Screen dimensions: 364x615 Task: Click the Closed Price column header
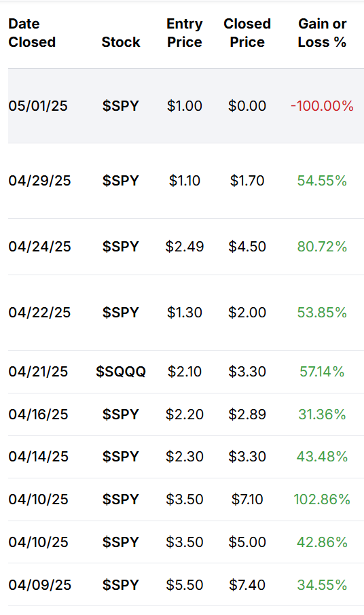point(247,33)
